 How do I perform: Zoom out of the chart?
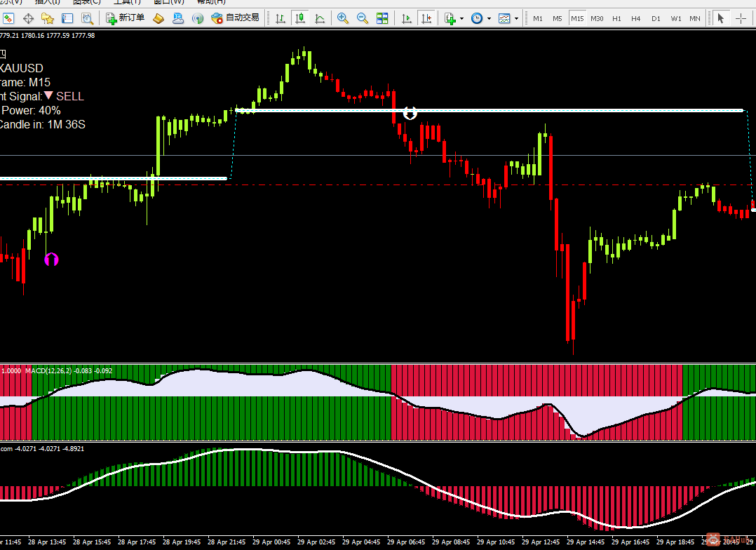point(363,18)
